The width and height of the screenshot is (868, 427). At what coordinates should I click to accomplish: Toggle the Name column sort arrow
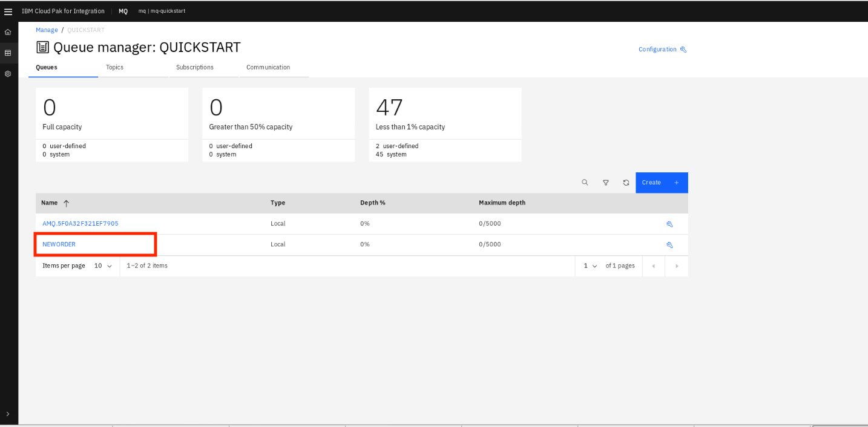[x=67, y=203]
